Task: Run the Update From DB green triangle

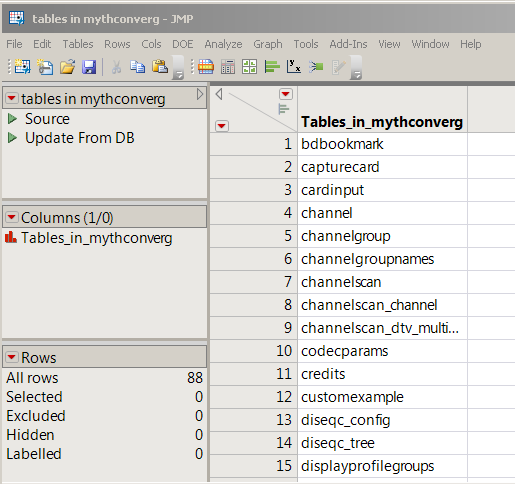Action: point(12,138)
